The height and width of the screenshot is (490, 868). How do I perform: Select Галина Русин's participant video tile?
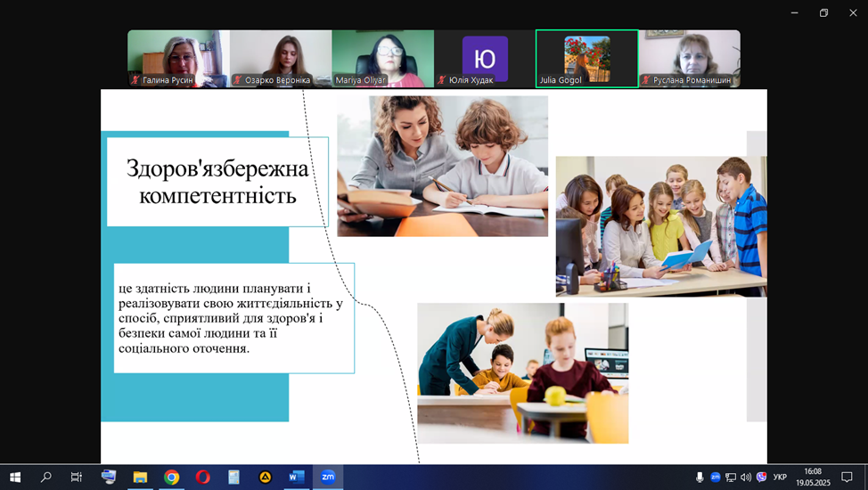coord(178,59)
